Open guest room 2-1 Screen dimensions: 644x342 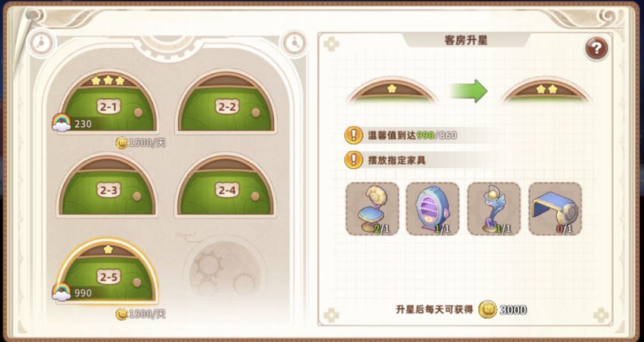(x=109, y=102)
